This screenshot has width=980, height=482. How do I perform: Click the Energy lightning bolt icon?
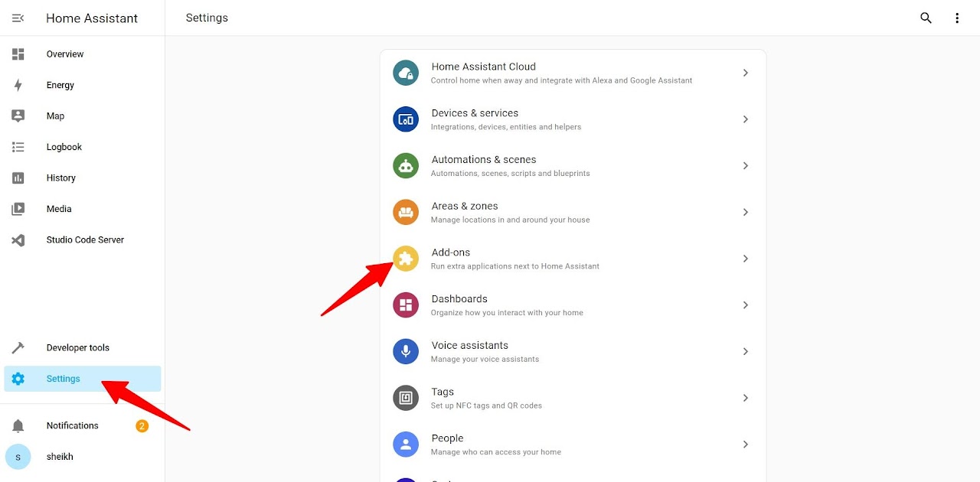[x=18, y=85]
